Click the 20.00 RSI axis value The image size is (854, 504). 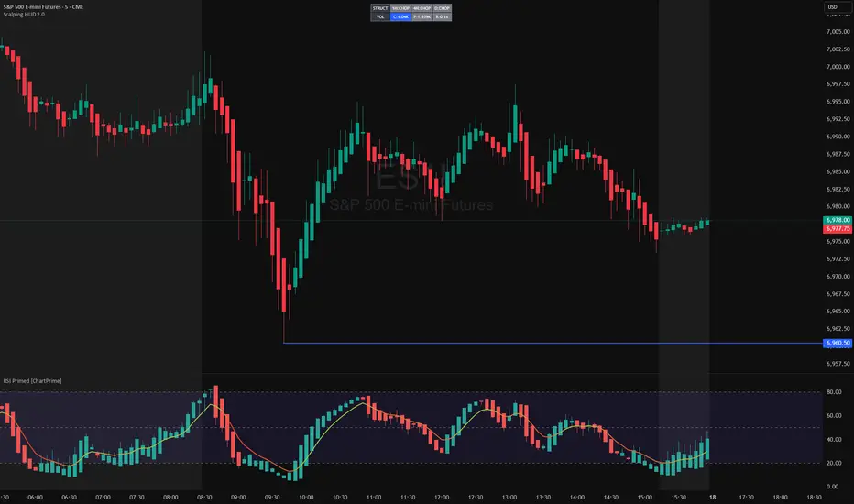pyautogui.click(x=833, y=463)
